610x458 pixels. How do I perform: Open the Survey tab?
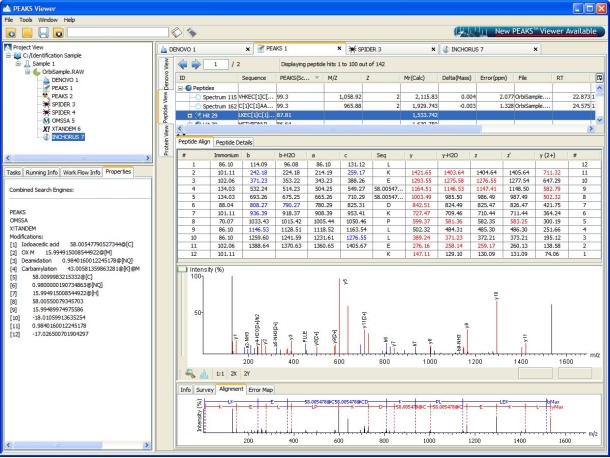tap(205, 390)
